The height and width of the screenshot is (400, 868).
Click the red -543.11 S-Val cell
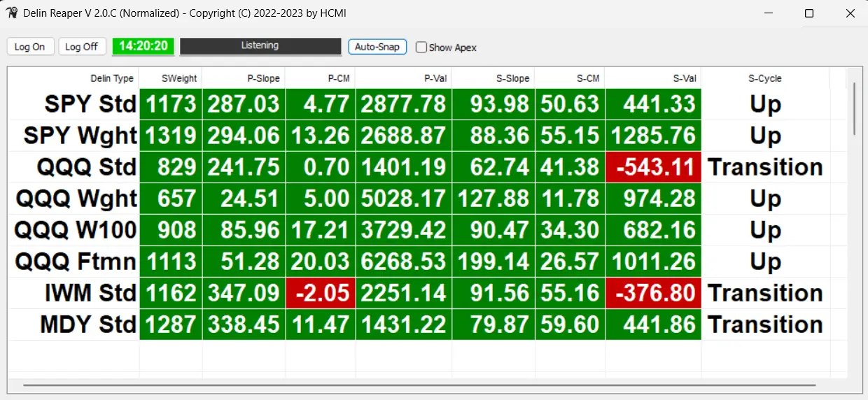coord(653,167)
